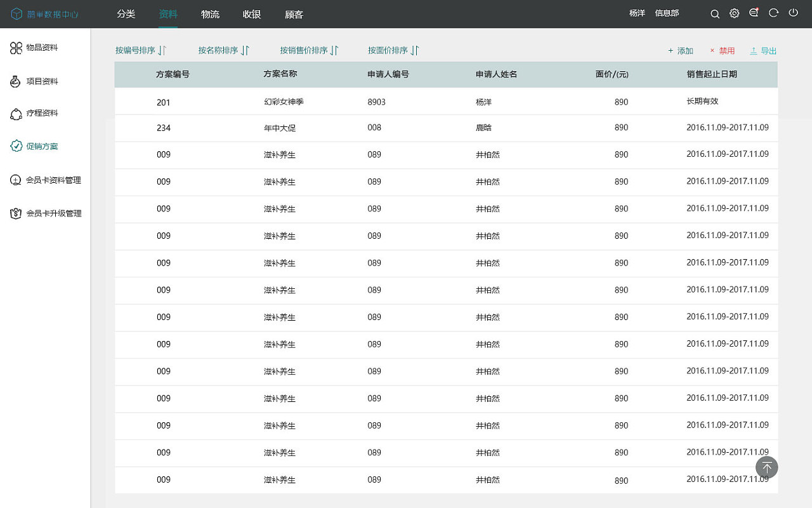Open the messages notification icon

pos(754,13)
